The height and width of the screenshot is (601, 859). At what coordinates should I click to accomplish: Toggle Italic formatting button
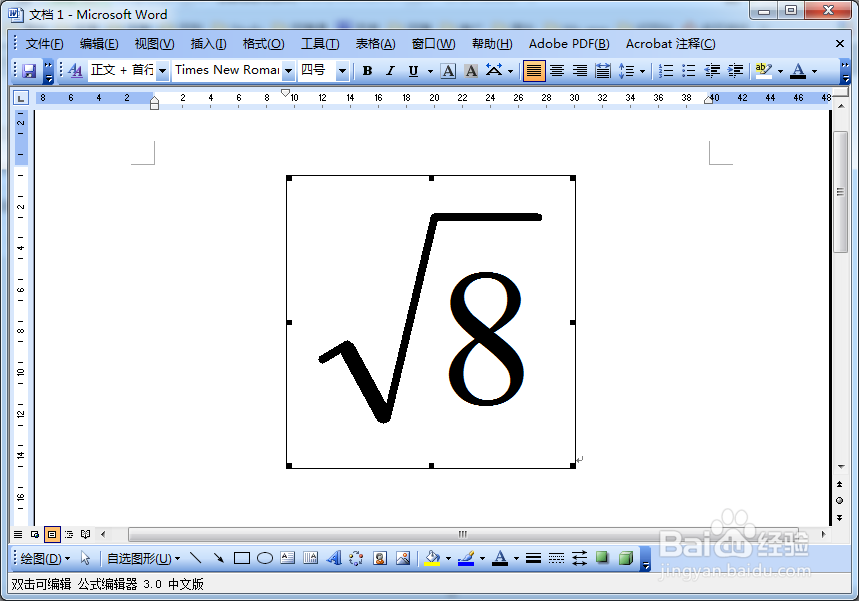[390, 71]
